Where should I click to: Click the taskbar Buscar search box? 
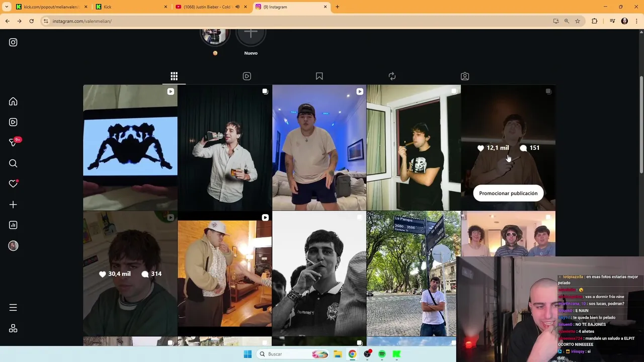click(x=294, y=354)
